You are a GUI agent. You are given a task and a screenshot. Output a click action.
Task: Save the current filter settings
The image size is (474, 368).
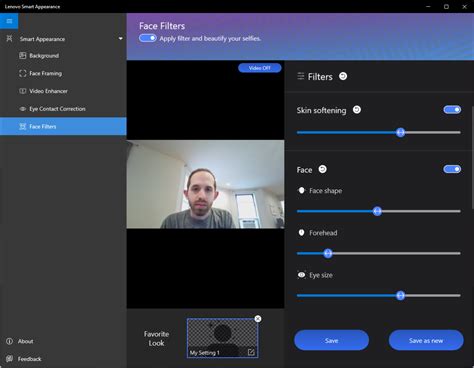point(331,340)
